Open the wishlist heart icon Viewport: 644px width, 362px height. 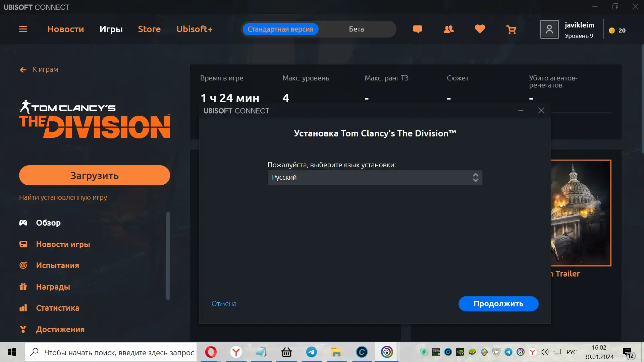(480, 29)
